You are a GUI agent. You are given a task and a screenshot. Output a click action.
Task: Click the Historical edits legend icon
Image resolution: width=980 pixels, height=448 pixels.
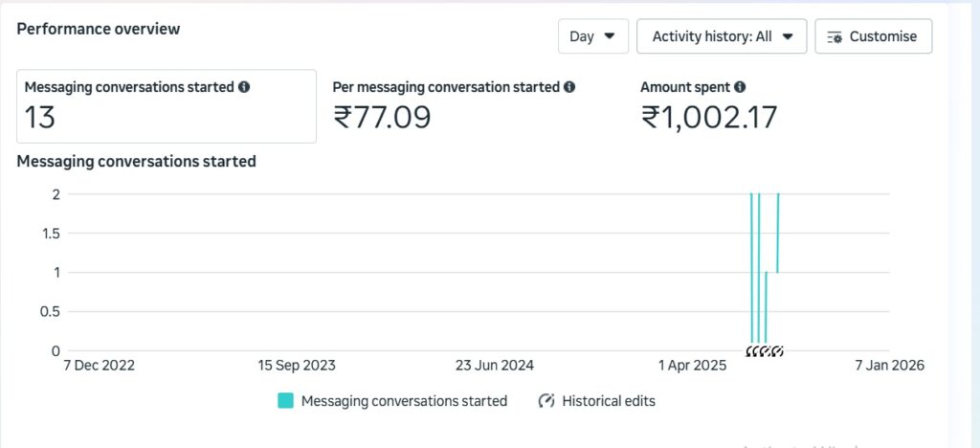coord(547,401)
